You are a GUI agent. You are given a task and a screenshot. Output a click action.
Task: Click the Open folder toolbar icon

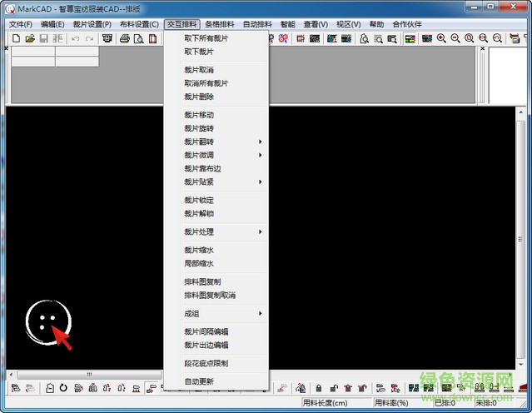(30, 38)
